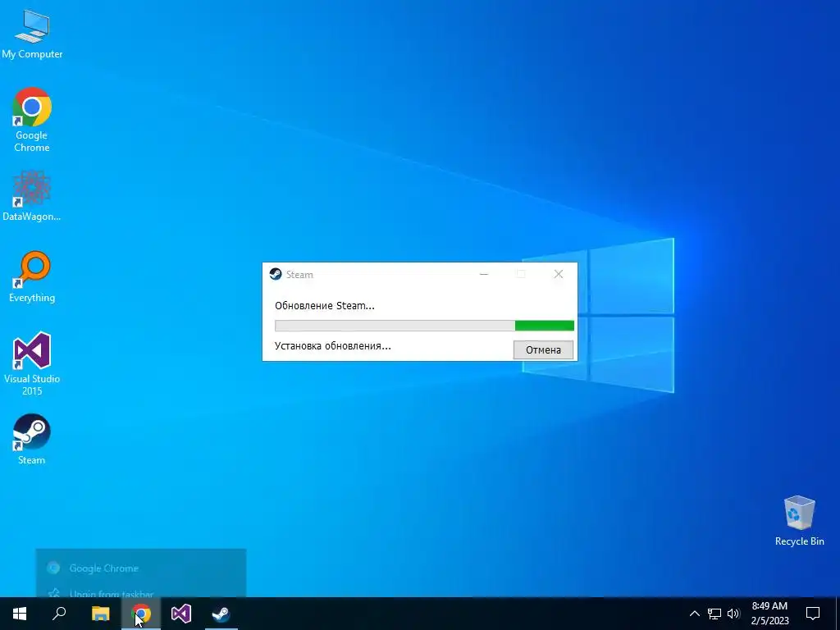840x630 pixels.
Task: Select the Recycle Bin icon
Action: (x=799, y=521)
